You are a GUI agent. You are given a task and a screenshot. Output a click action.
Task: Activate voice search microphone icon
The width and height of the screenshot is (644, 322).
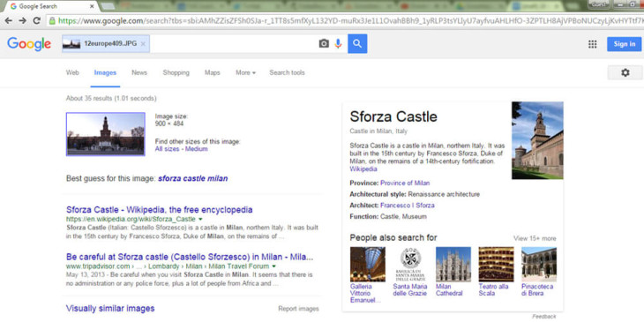click(x=338, y=43)
